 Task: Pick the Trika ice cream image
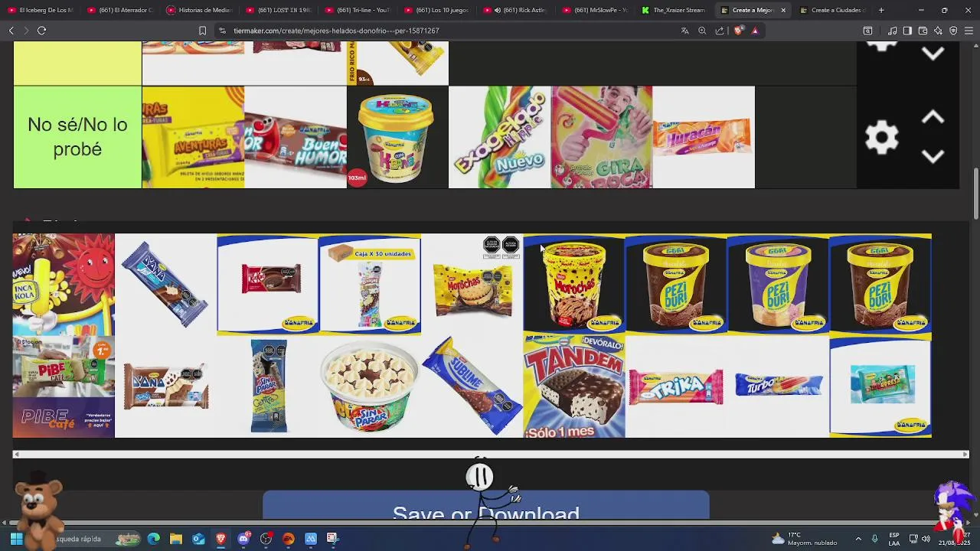(x=676, y=386)
